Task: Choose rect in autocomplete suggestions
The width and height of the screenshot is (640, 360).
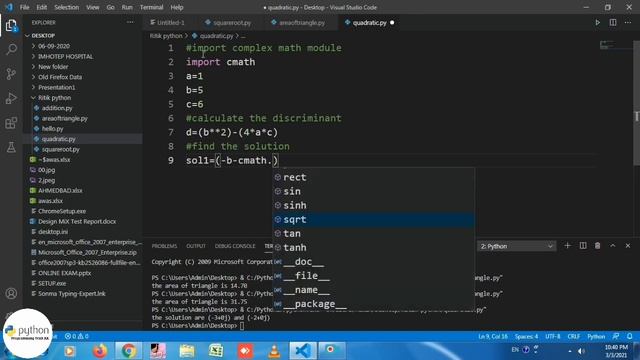Action: [373, 177]
